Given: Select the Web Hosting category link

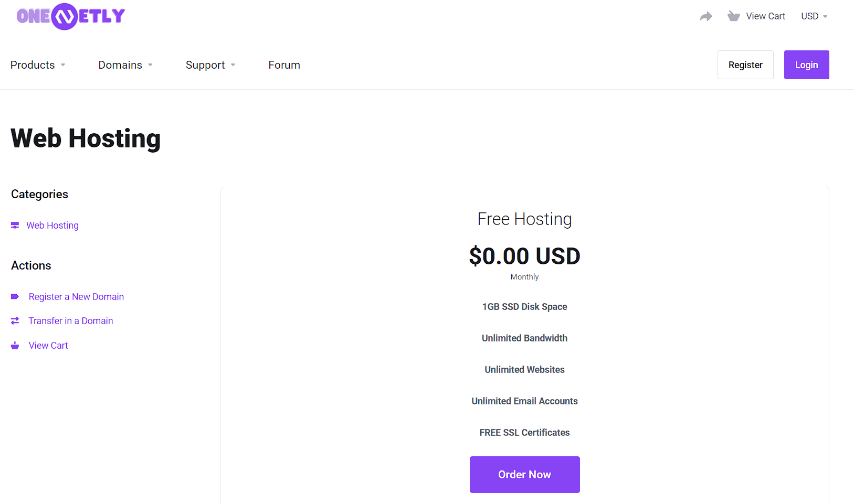Looking at the screenshot, I should (x=52, y=226).
